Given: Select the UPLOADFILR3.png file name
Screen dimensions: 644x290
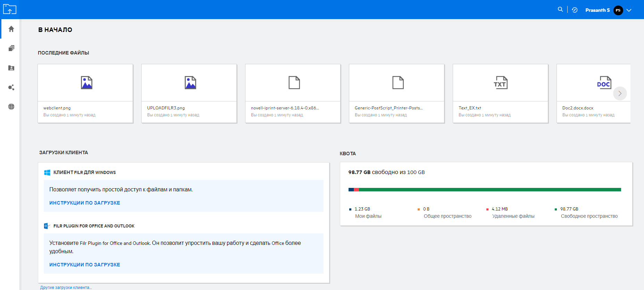Looking at the screenshot, I should (166, 108).
